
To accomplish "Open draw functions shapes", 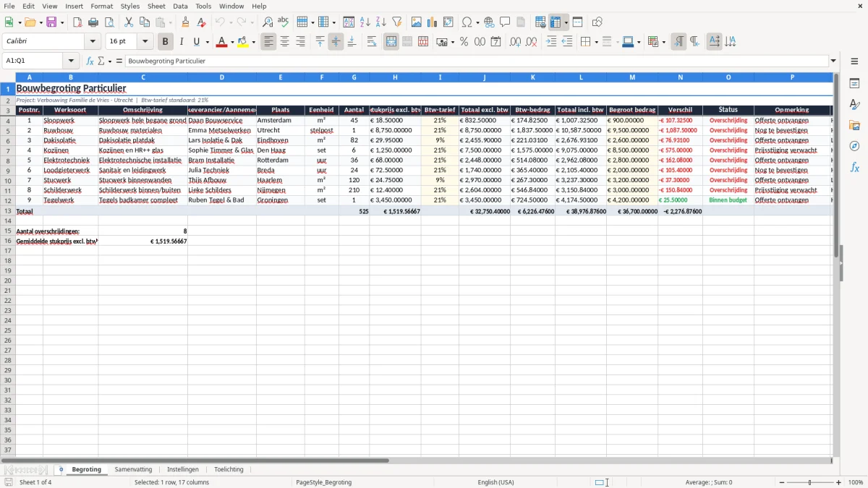I will pos(597,22).
